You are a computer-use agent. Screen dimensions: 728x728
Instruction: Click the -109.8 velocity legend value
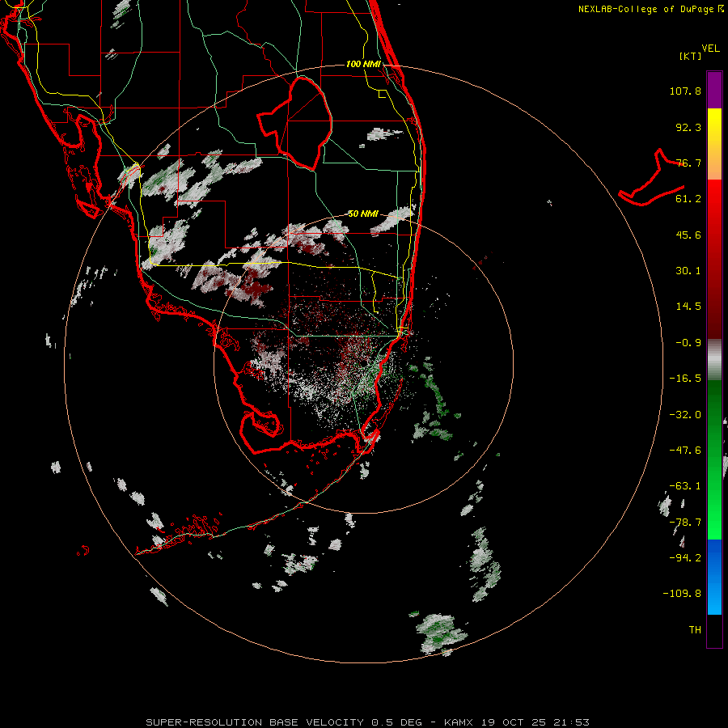(682, 594)
